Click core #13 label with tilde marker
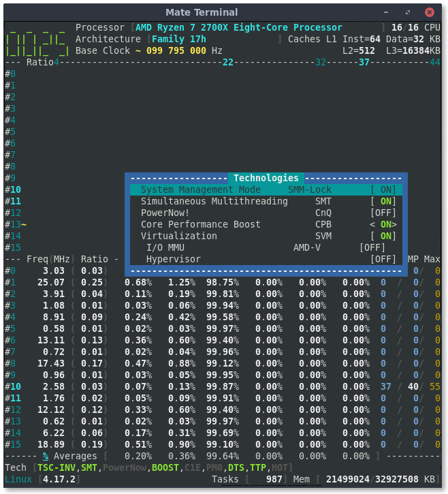 pyautogui.click(x=16, y=224)
